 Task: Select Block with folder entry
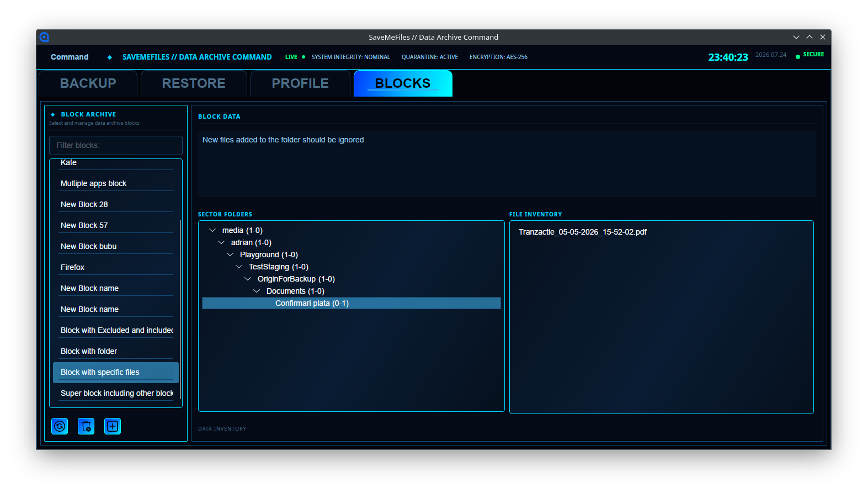pos(116,351)
